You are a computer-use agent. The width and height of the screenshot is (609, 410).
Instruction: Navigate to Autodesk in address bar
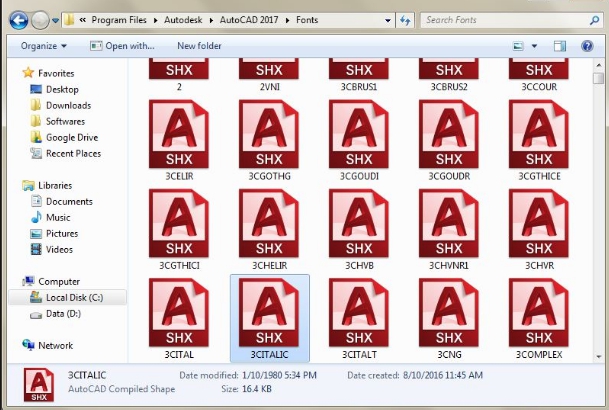[x=183, y=20]
